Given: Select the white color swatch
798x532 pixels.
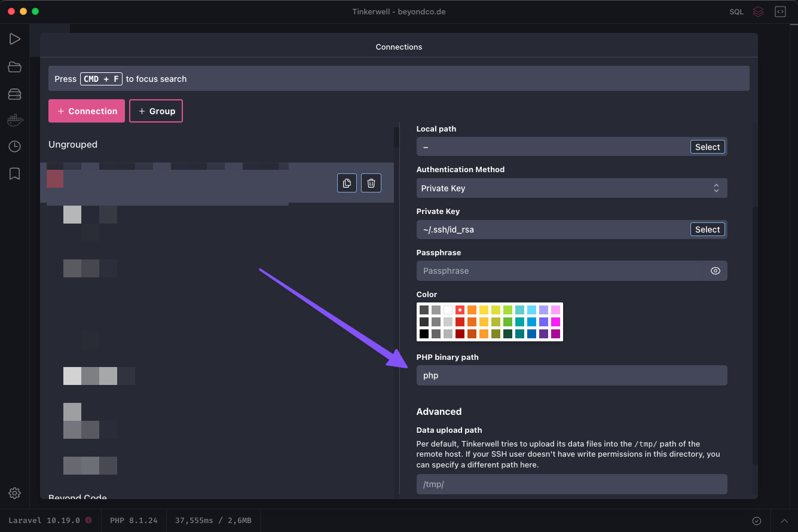Looking at the screenshot, I should tap(448, 310).
